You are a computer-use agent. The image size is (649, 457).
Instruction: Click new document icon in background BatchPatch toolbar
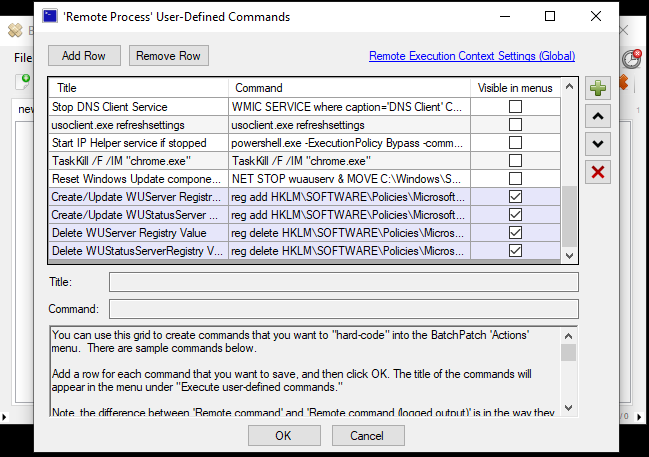[x=23, y=82]
